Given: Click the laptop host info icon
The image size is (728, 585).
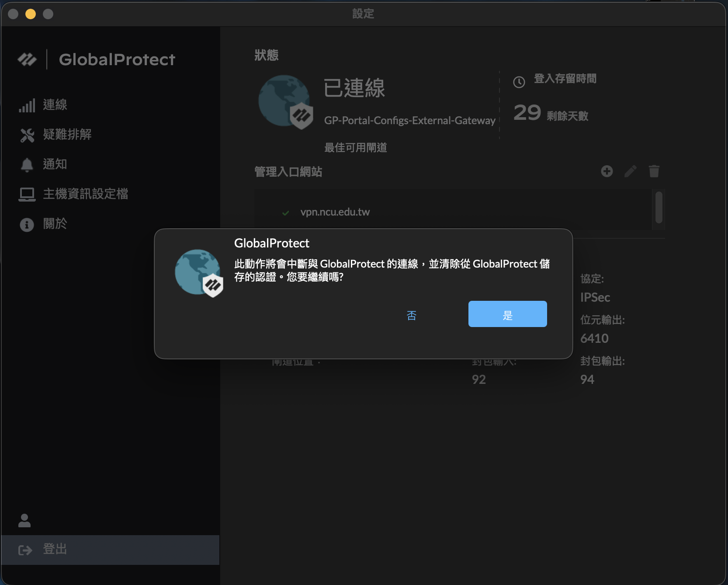Looking at the screenshot, I should click(27, 195).
